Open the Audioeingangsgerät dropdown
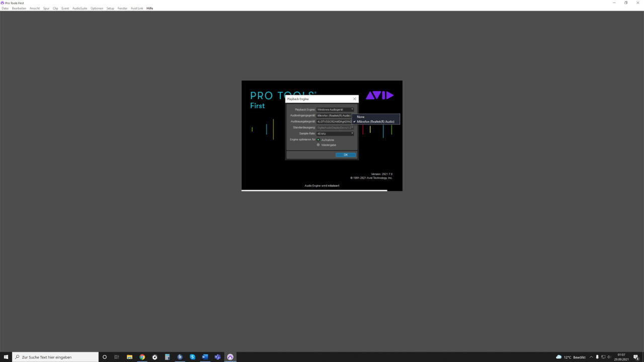Image resolution: width=644 pixels, height=362 pixels. tap(335, 115)
